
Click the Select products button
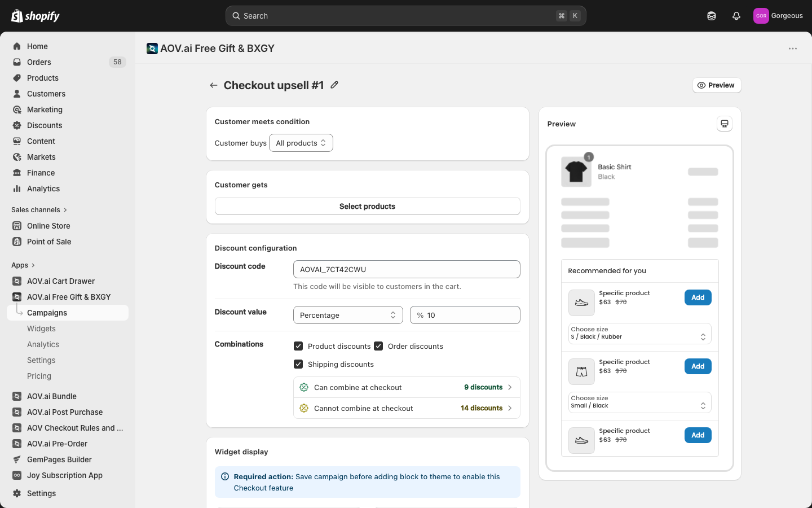[x=367, y=206]
